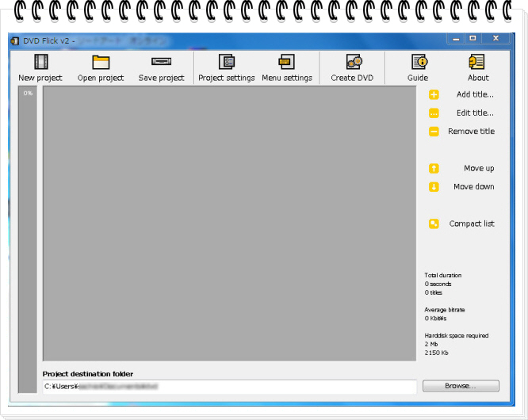Click the yellow Edit title icon
This screenshot has width=528, height=420.
pyautogui.click(x=434, y=113)
